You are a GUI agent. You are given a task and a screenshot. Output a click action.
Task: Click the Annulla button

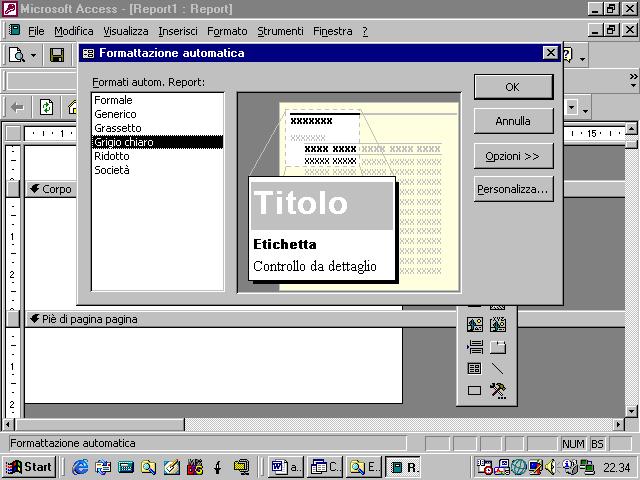[513, 121]
